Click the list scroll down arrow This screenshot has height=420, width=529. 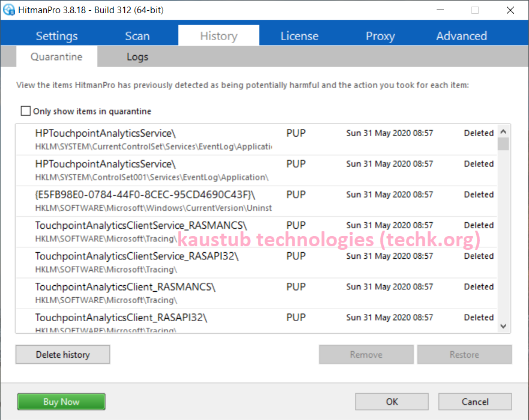point(503,326)
